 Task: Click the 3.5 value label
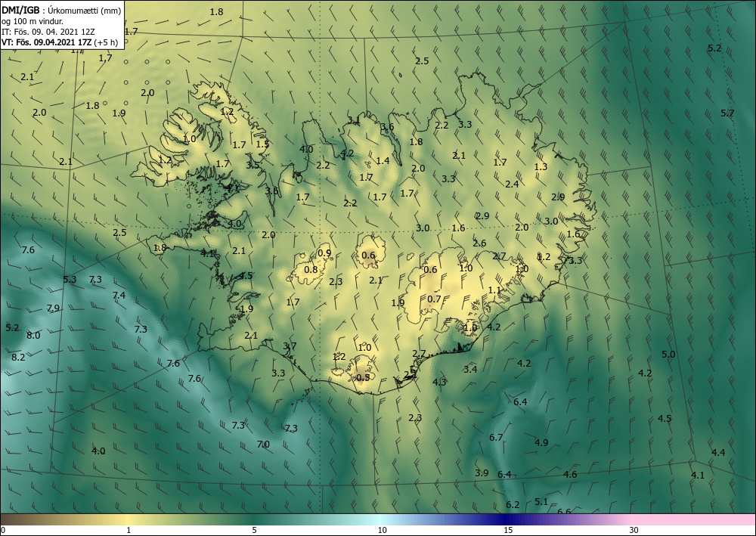pyautogui.click(x=253, y=165)
